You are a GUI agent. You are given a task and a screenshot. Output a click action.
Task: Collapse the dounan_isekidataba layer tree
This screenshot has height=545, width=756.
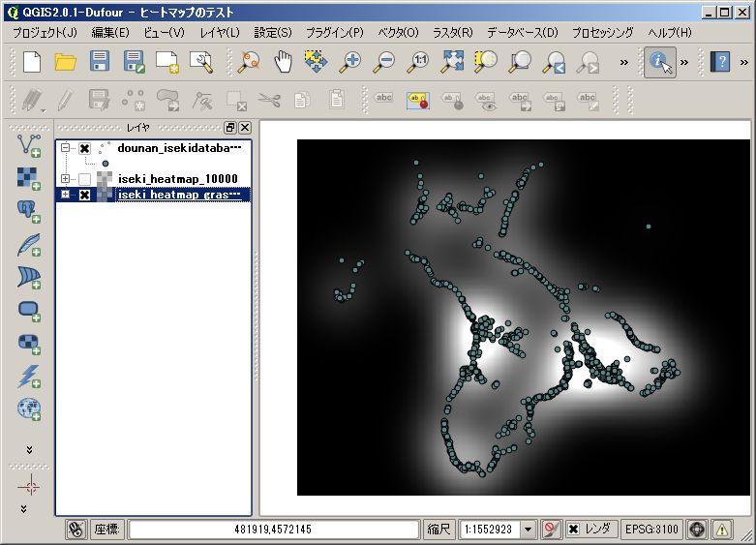[65, 147]
